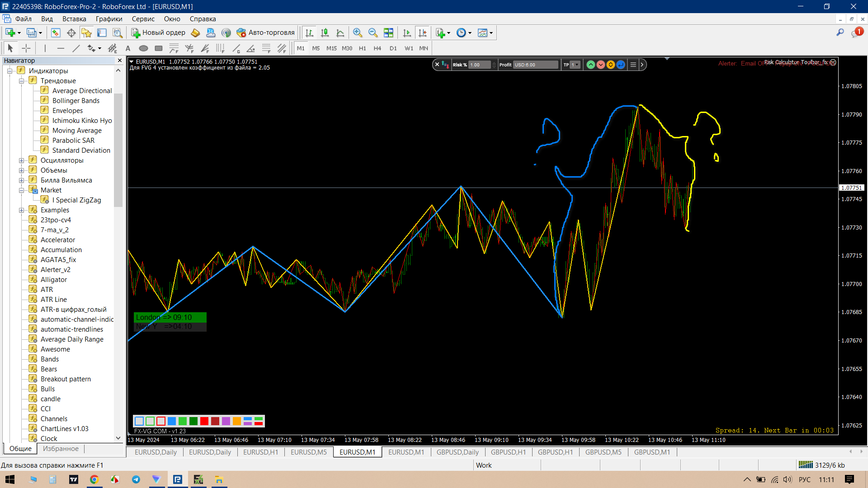Viewport: 868px width, 488px height.
Task: Click the candlestick chart type icon
Action: (325, 33)
